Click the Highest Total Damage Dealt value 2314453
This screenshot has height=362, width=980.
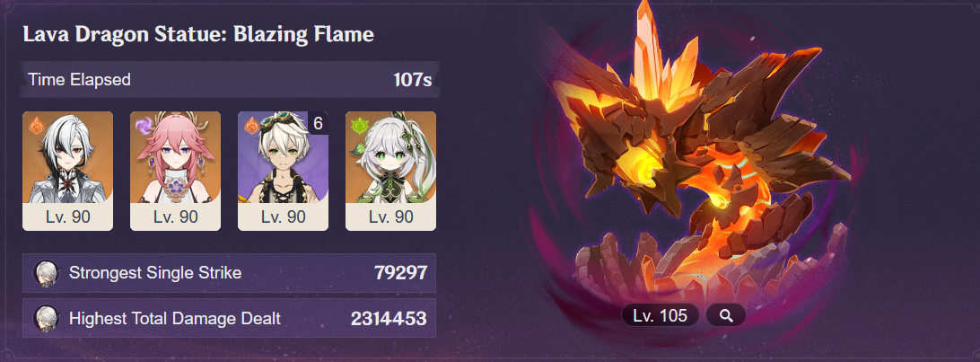tap(388, 319)
